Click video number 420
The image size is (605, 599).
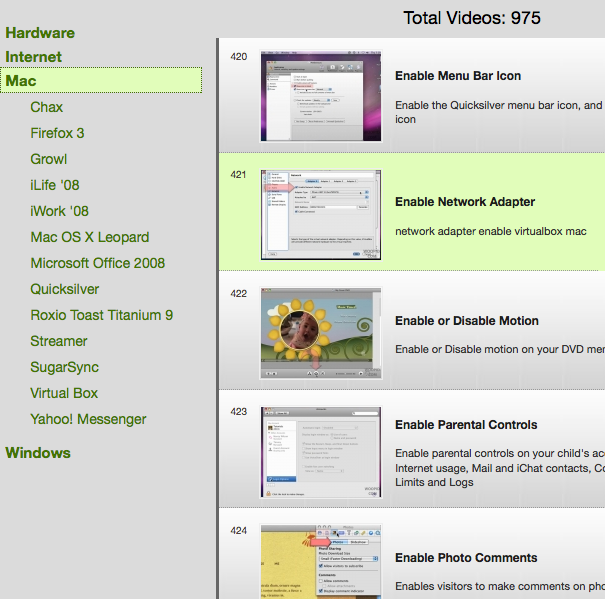[x=238, y=57]
